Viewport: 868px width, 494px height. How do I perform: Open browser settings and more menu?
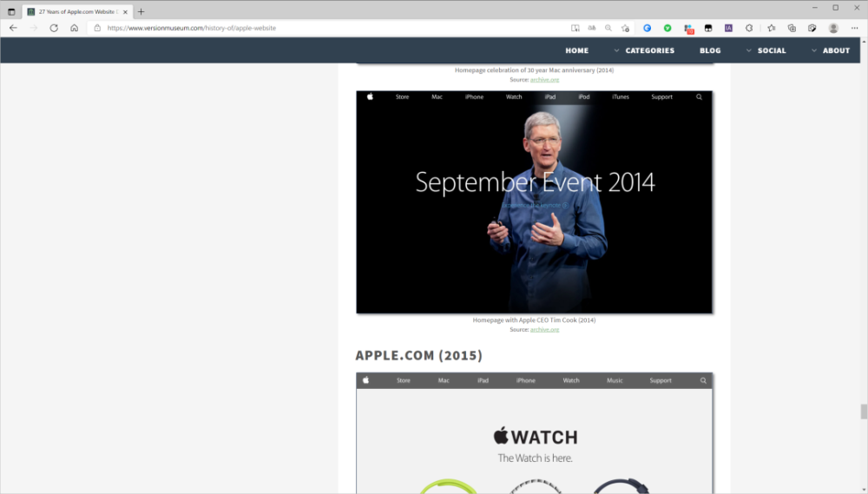(x=855, y=28)
